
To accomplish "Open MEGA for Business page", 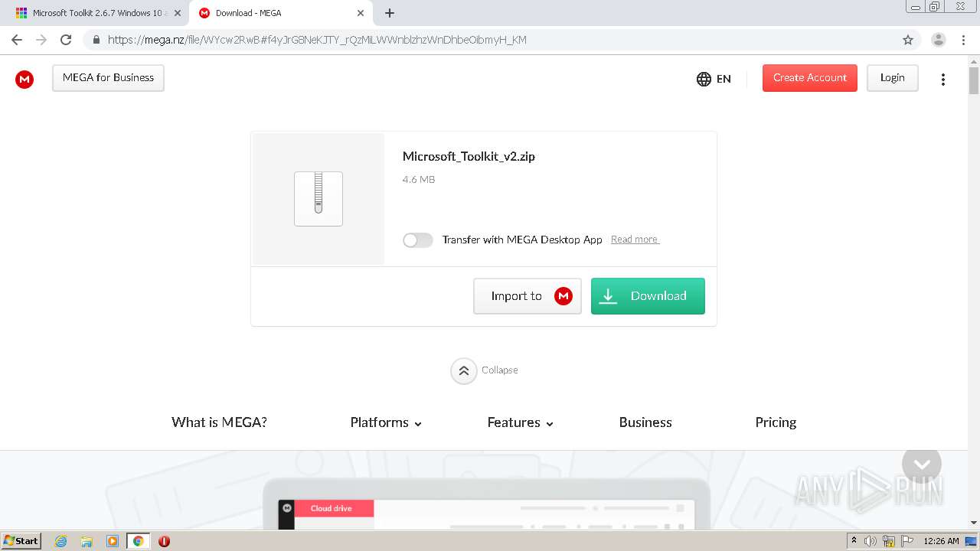I will [108, 78].
